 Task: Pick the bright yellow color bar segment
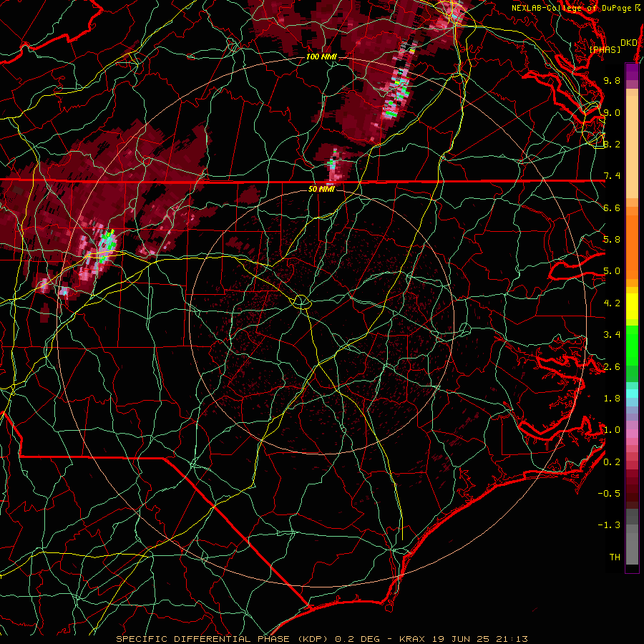(x=632, y=306)
